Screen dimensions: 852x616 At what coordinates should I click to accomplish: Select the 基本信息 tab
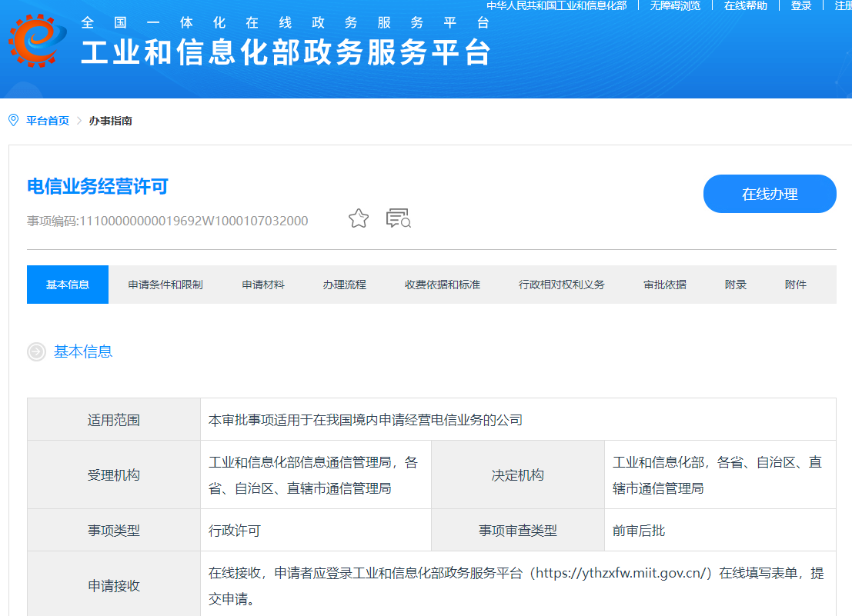click(x=68, y=285)
